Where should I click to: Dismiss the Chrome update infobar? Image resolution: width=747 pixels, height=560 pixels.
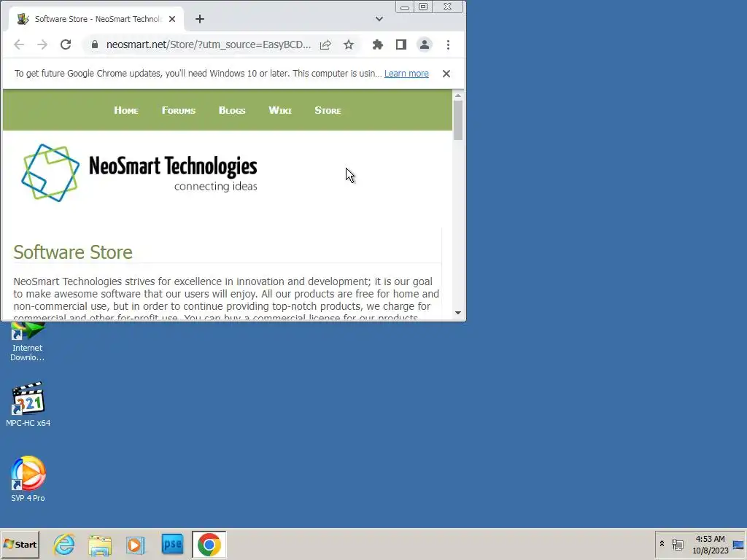(x=446, y=74)
